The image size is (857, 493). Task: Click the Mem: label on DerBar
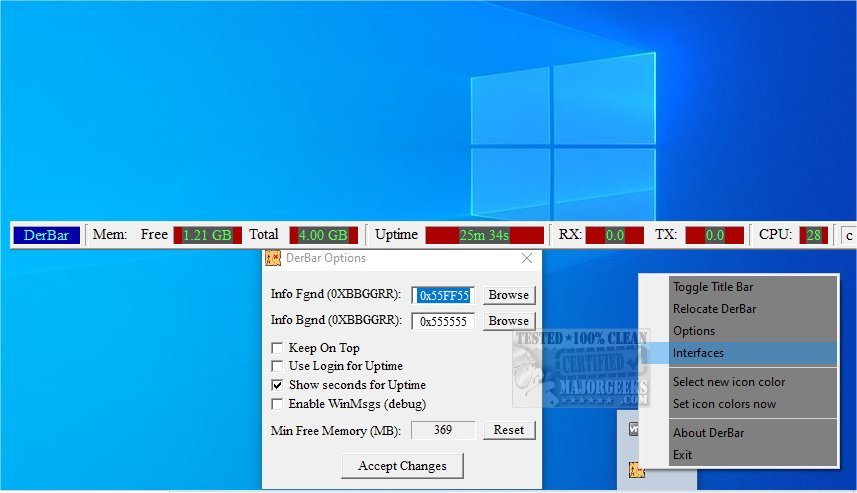coord(110,234)
